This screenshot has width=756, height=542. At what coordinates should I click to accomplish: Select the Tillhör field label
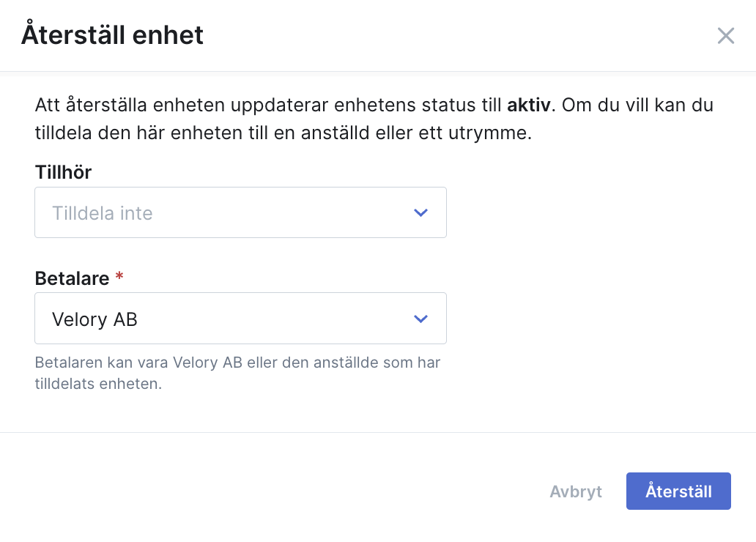(x=63, y=172)
